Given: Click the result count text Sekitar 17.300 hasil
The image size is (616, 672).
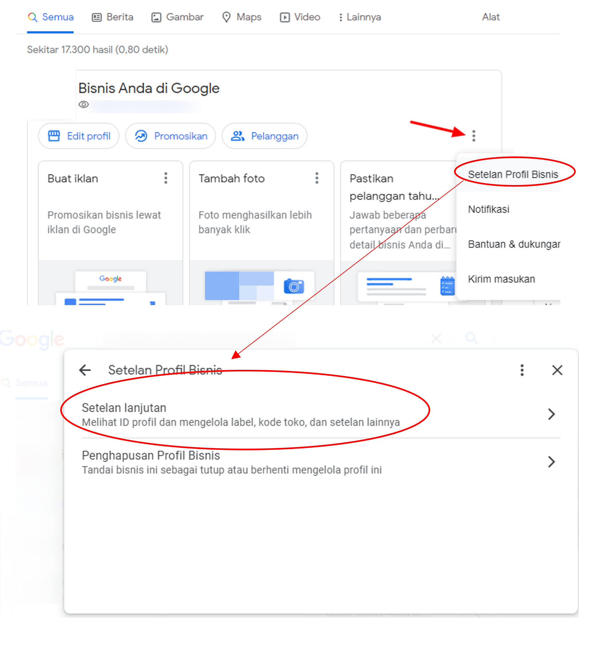Looking at the screenshot, I should pyautogui.click(x=97, y=50).
